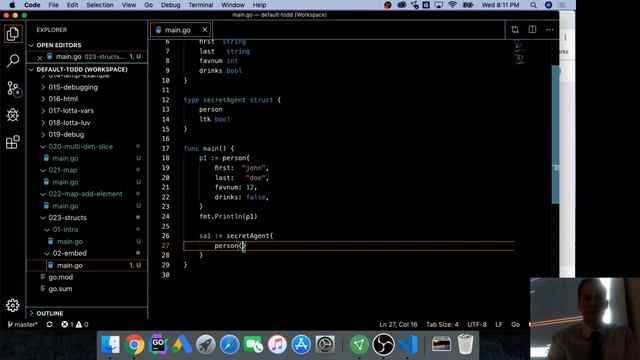Expand the 015-debugging folder

pyautogui.click(x=73, y=87)
